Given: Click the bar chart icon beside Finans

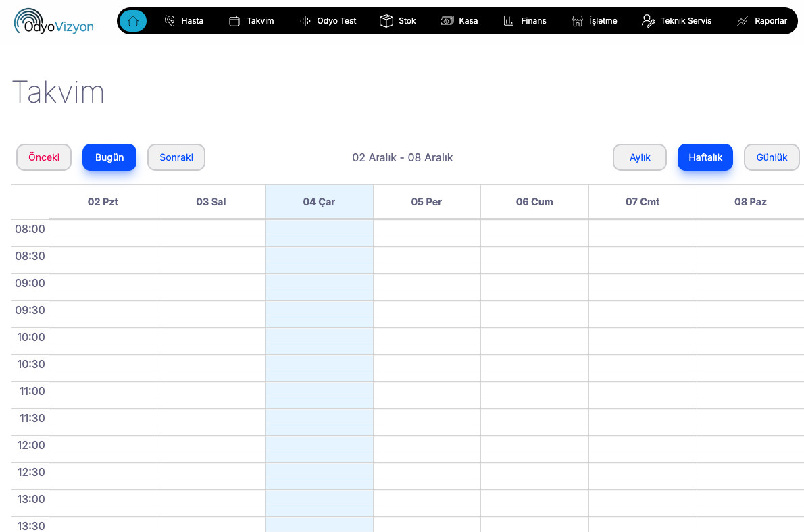Looking at the screenshot, I should point(509,21).
